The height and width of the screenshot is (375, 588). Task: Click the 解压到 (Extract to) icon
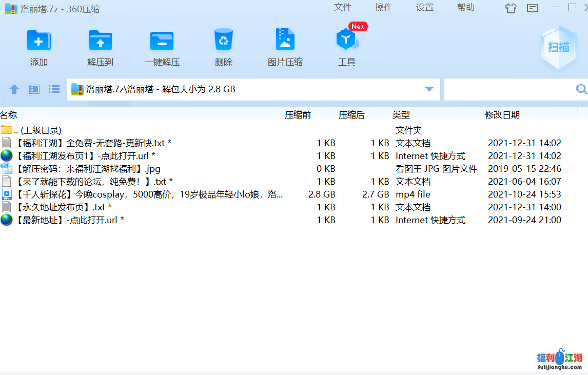(x=100, y=41)
